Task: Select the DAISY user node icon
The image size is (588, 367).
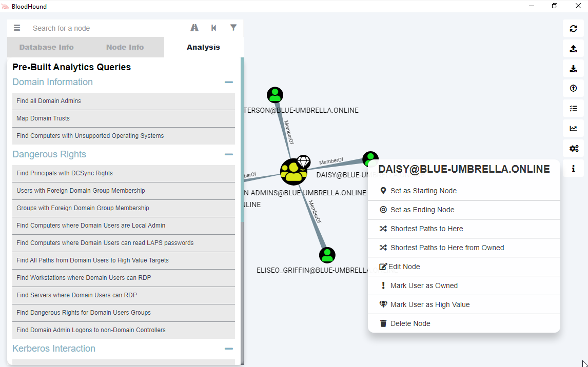Action: tap(370, 158)
